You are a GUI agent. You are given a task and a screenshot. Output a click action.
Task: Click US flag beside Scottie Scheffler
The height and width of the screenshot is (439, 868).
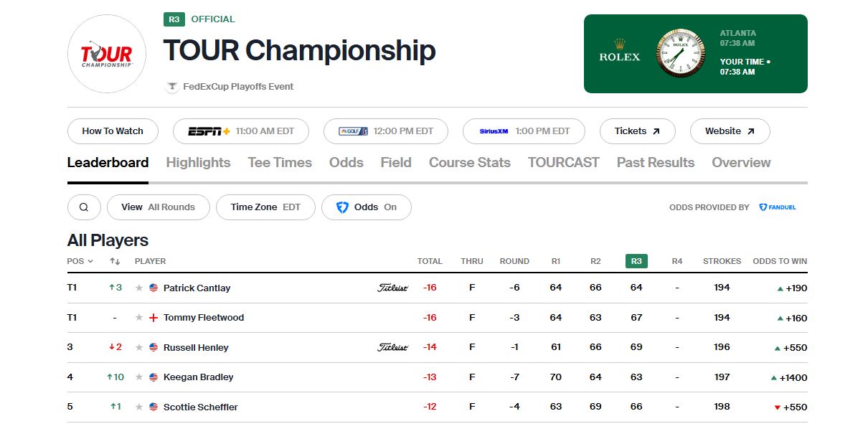pyautogui.click(x=154, y=407)
